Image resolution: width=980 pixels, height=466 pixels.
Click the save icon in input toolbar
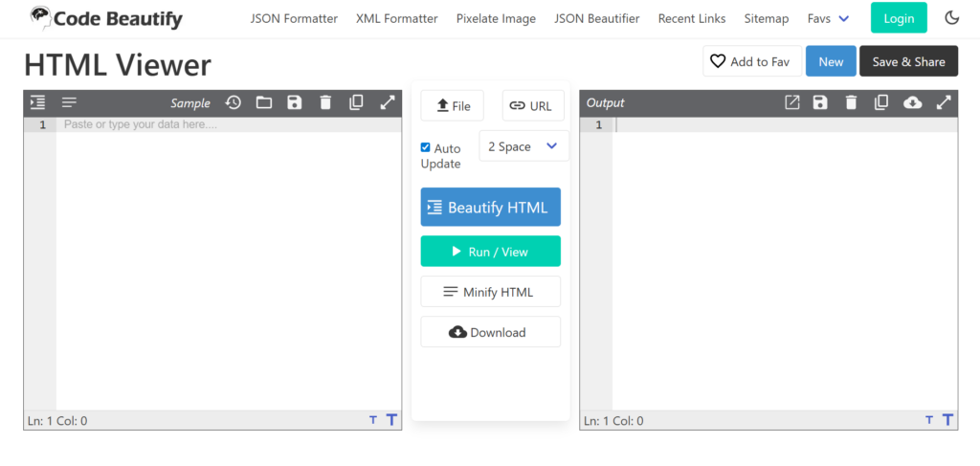(295, 102)
